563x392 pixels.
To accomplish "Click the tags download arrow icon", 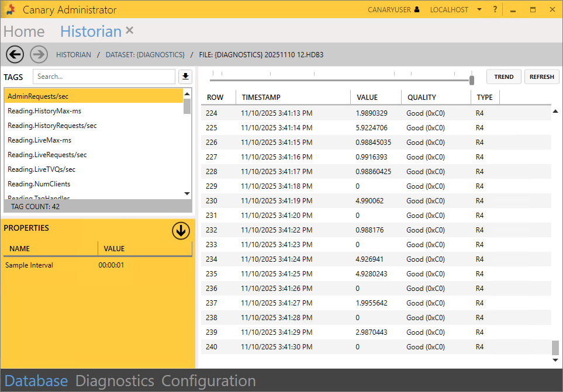I will pos(185,77).
